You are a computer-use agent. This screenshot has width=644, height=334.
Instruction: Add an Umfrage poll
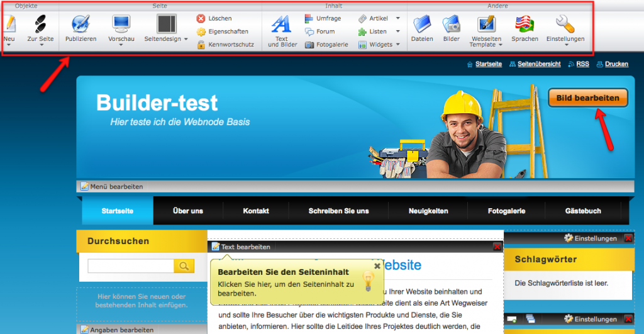(323, 18)
